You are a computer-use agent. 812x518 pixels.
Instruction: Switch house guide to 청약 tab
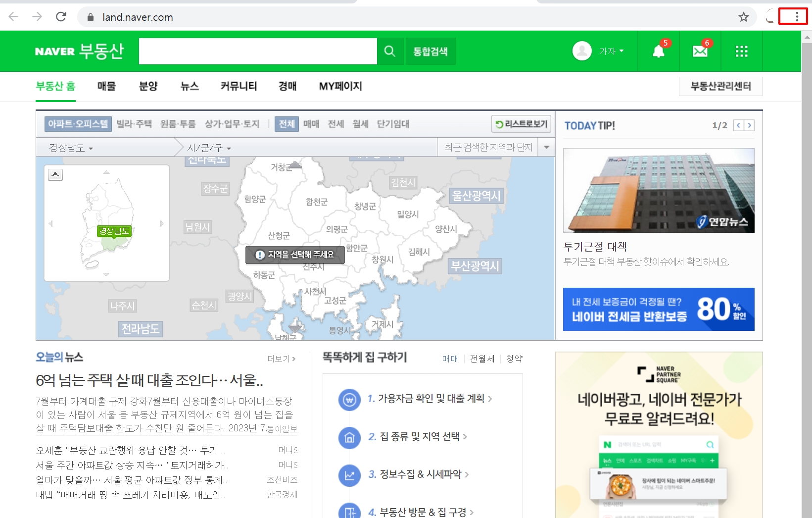[x=514, y=359]
